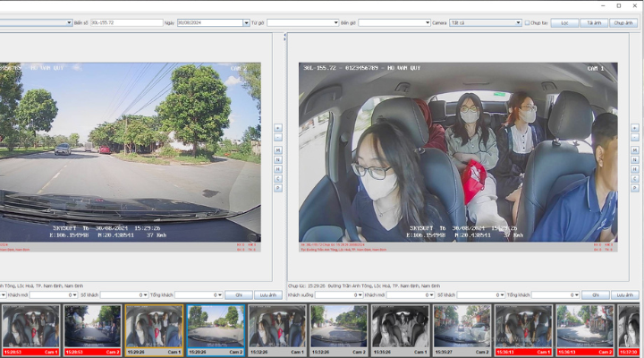Click the P button beside the Cam 1 image
This screenshot has width=644, height=358.
click(x=634, y=188)
